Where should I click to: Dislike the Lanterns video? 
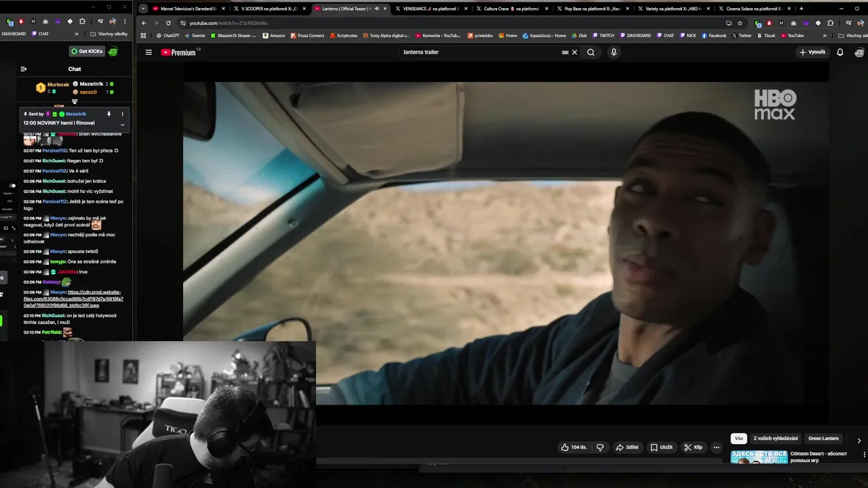599,447
